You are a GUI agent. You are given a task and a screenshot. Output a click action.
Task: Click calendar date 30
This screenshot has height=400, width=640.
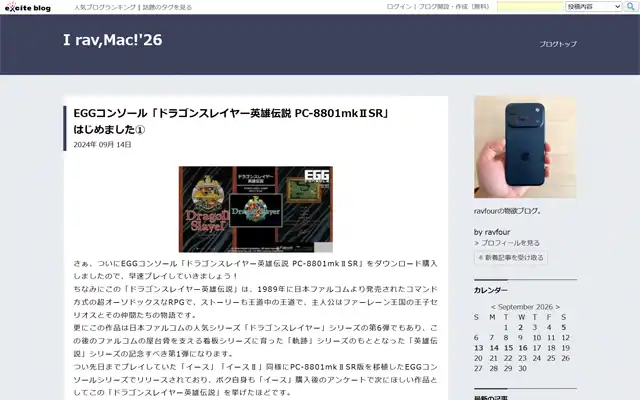click(x=522, y=368)
